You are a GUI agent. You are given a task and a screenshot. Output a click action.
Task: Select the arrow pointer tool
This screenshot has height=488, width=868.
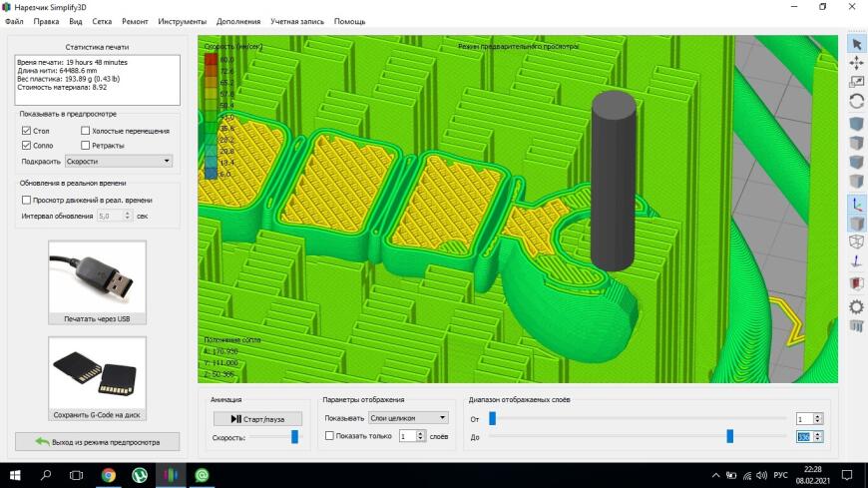pos(856,44)
